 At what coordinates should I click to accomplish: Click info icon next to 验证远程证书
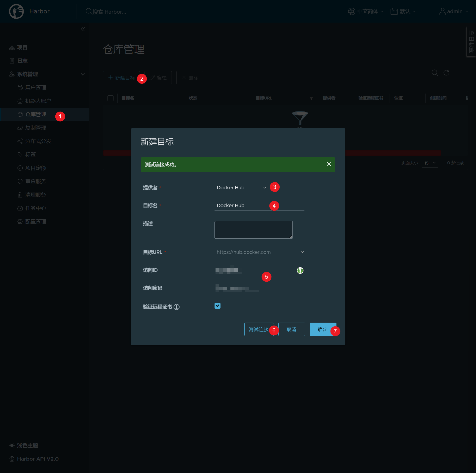177,307
